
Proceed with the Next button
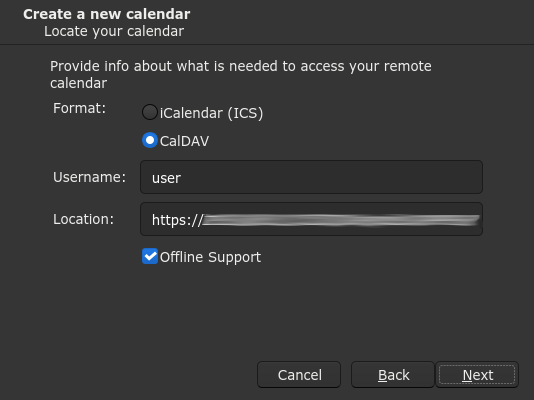pyautogui.click(x=477, y=375)
